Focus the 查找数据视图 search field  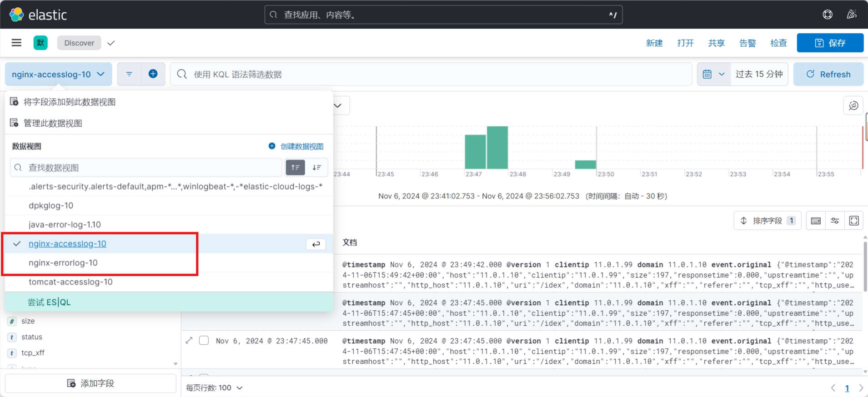click(146, 168)
